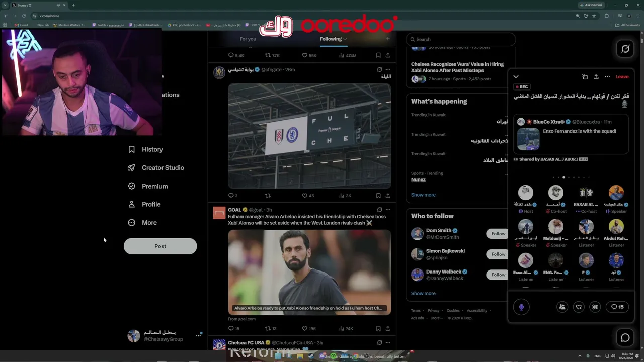Bookmark the GOAL Arbeloa post
Screen dimensions: 644x362
click(378, 329)
